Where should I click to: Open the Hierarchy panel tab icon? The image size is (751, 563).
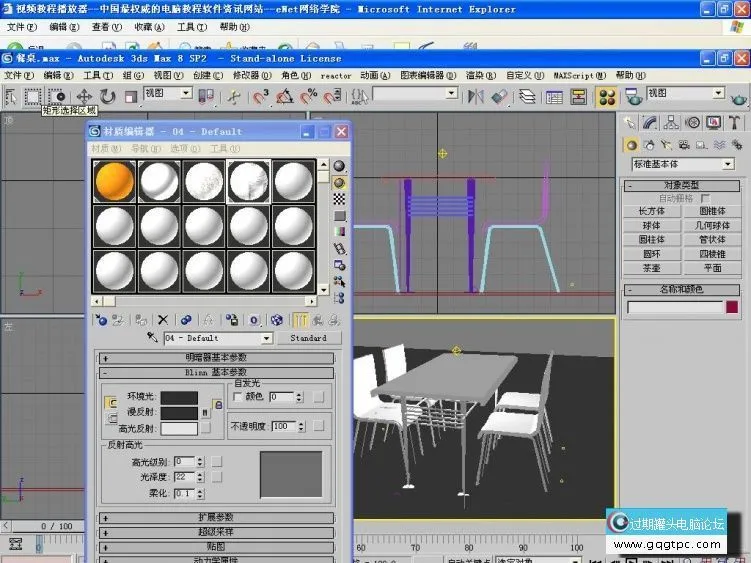670,122
